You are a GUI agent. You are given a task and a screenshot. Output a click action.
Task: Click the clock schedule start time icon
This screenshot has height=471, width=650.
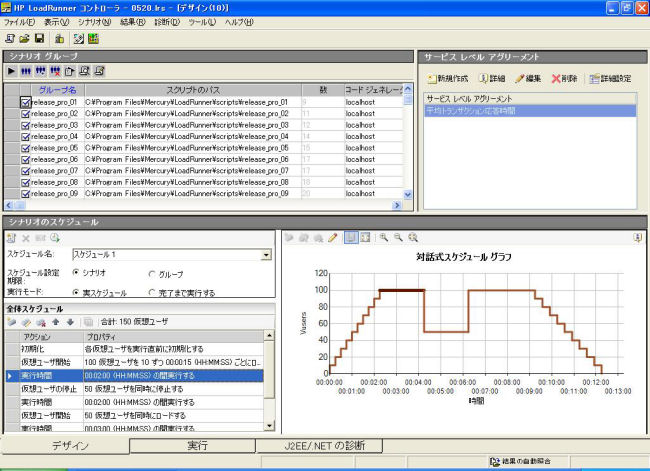coord(55,238)
